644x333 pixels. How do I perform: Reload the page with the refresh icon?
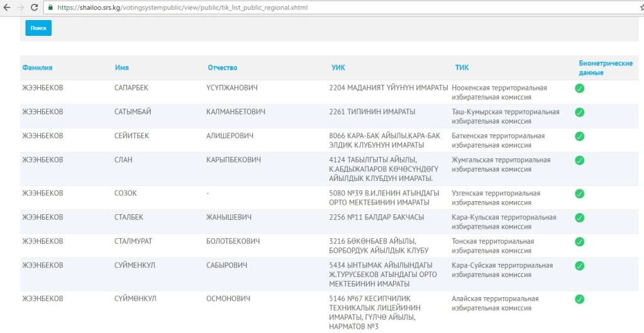(36, 8)
